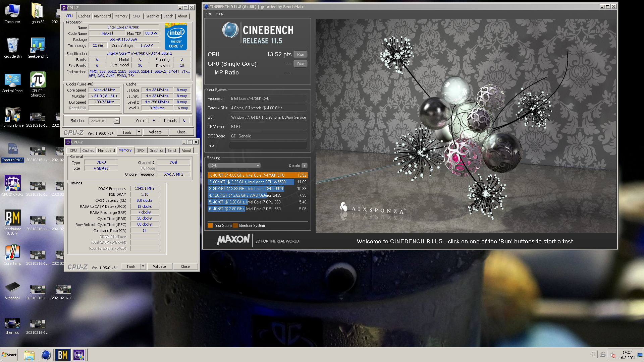Click Tools button in Memory CPU-Z window
644x362 pixels.
click(x=131, y=266)
